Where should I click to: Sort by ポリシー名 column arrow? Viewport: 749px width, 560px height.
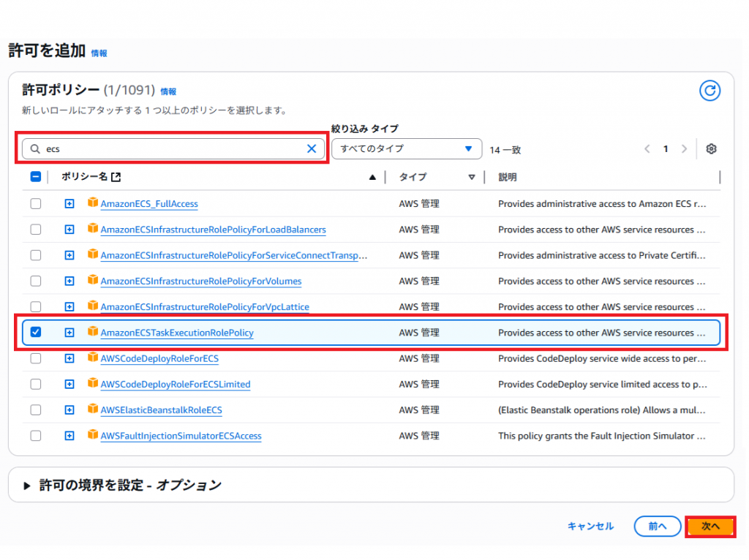372,177
